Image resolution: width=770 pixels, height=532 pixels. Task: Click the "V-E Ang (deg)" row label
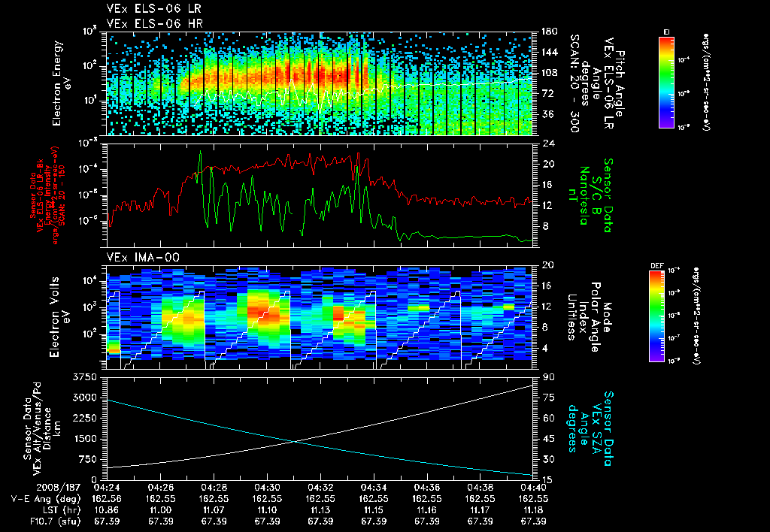coord(46,499)
